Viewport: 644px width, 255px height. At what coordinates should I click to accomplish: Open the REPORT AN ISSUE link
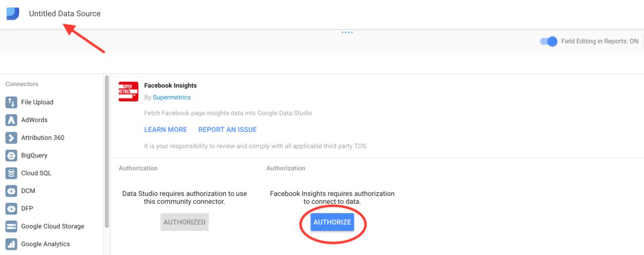[228, 129]
